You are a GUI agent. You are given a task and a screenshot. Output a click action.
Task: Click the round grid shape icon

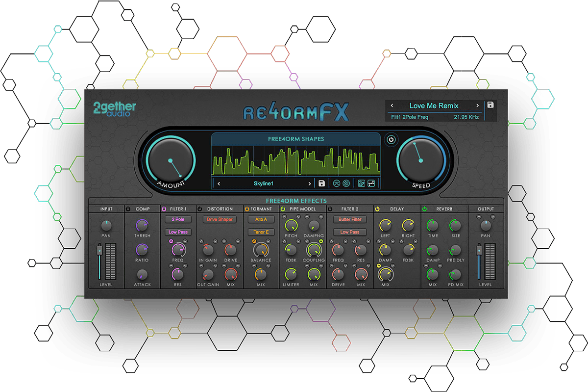pos(346,183)
